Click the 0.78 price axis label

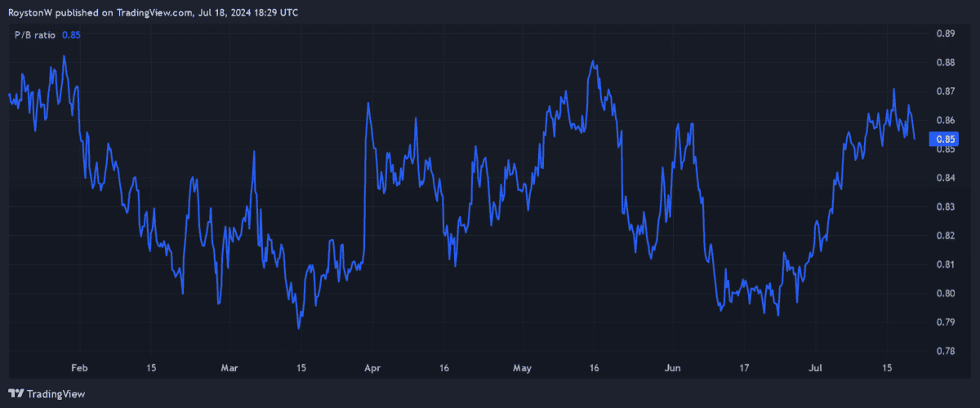(x=945, y=351)
